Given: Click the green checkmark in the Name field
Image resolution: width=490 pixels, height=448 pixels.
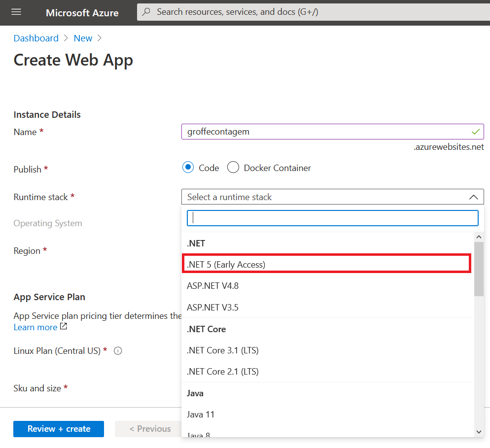Looking at the screenshot, I should tap(476, 132).
